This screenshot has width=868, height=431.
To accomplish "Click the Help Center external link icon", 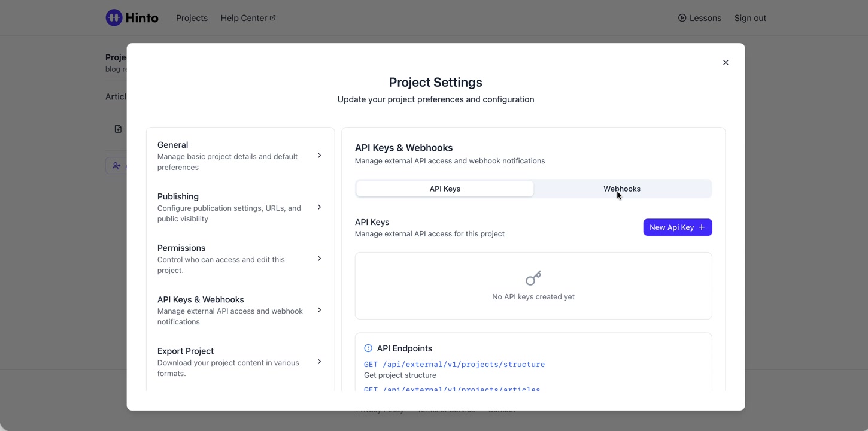I will tap(273, 18).
